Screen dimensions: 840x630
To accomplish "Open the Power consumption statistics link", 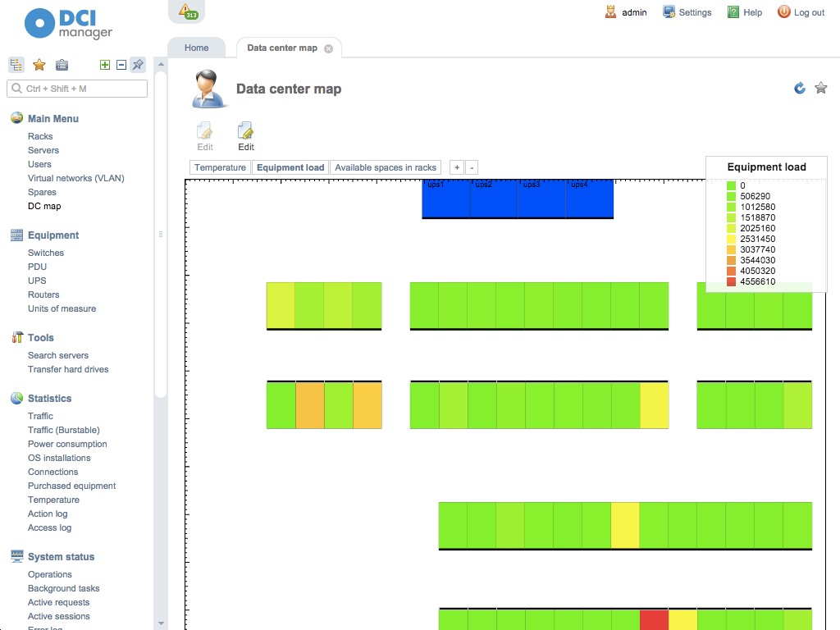I will click(x=67, y=444).
